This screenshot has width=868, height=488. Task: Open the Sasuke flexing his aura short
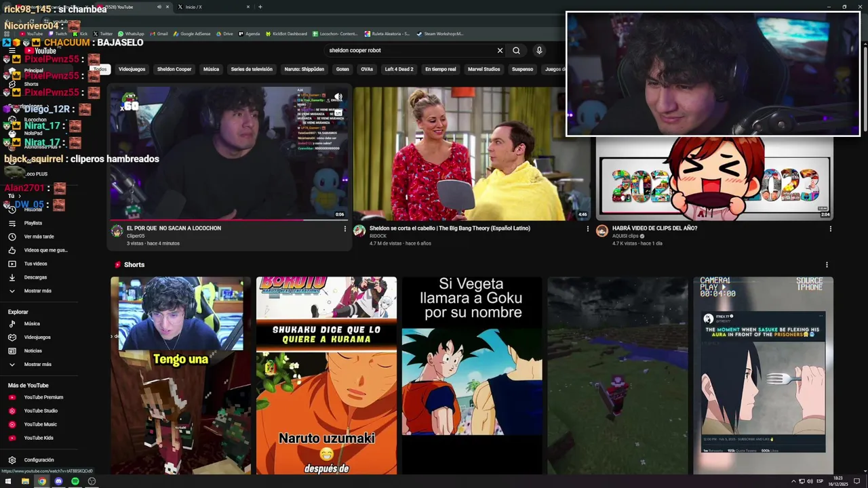point(763,375)
